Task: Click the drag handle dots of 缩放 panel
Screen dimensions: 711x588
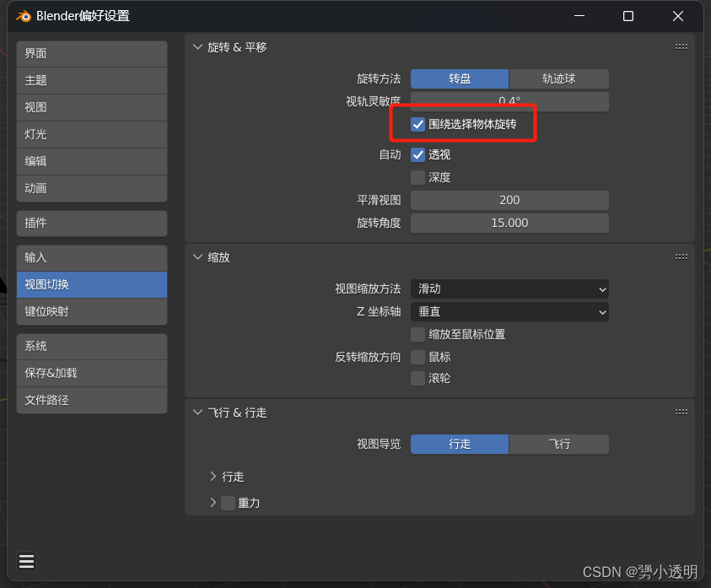Action: (x=681, y=256)
